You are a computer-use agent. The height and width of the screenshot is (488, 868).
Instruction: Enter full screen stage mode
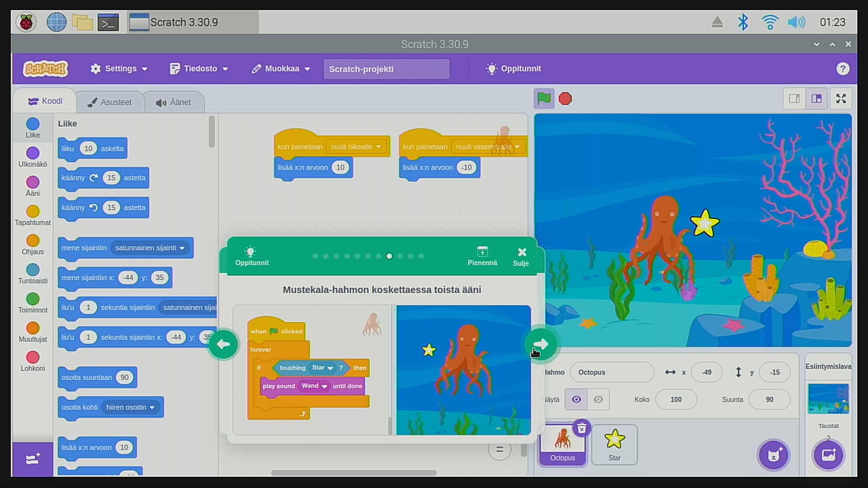point(841,99)
